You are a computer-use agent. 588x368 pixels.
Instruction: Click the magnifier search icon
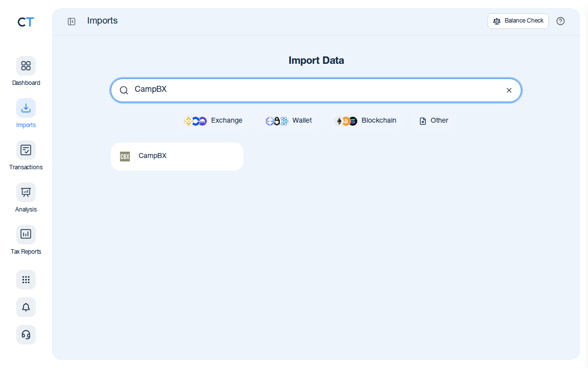tap(124, 90)
